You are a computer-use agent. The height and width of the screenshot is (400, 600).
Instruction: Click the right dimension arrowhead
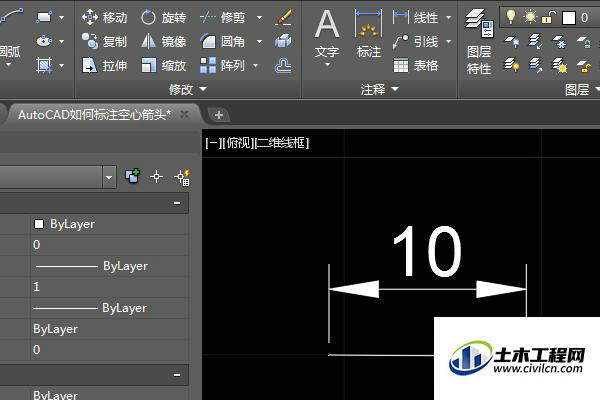click(x=501, y=289)
